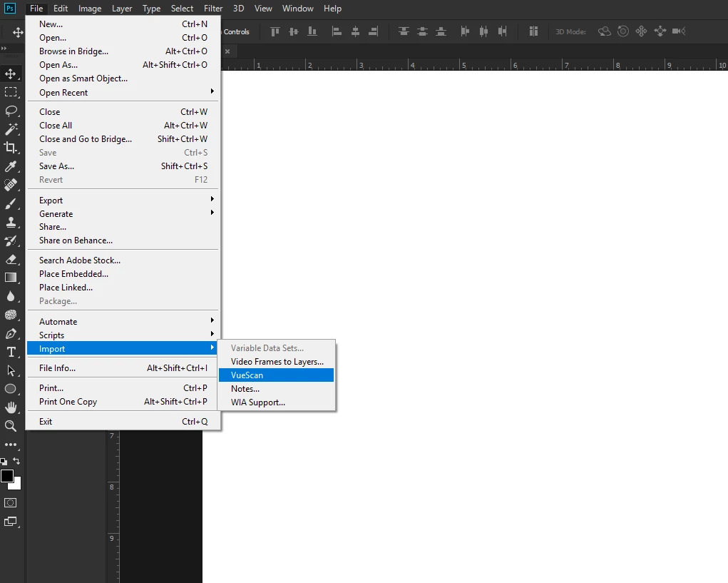This screenshot has height=583, width=728.
Task: Select the Crop tool
Action: [x=10, y=148]
